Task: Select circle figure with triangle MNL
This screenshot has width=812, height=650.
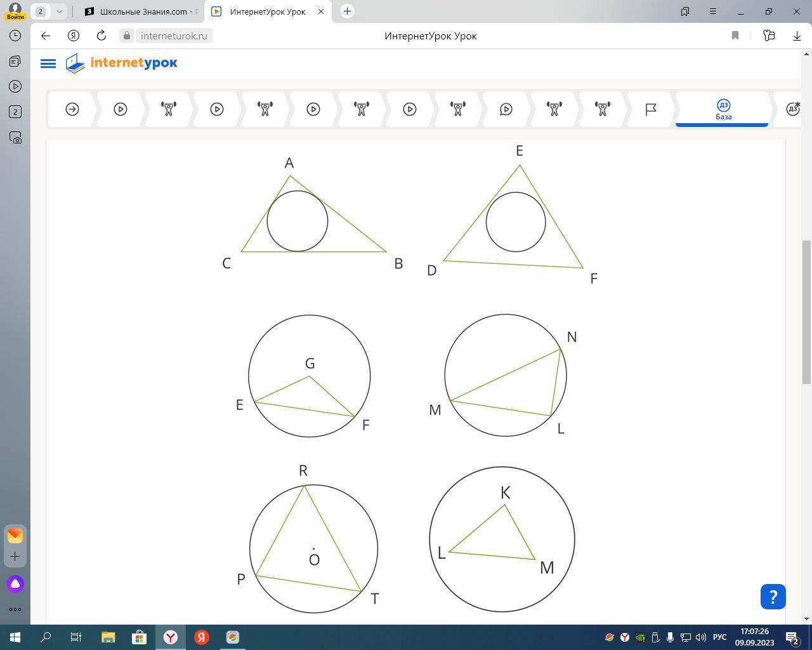Action: 505,375
